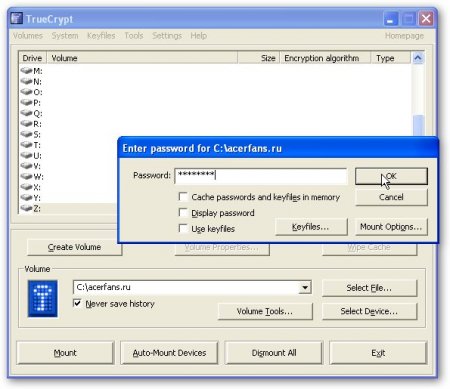Click the TrueCrypt volume logo icon

(43, 298)
